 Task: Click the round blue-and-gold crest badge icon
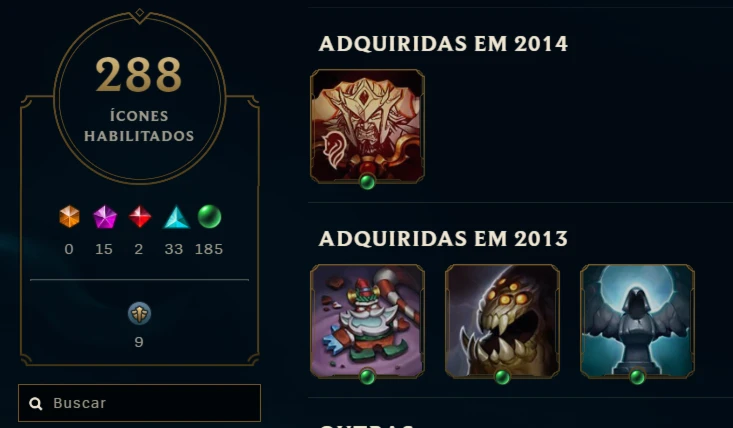139,314
